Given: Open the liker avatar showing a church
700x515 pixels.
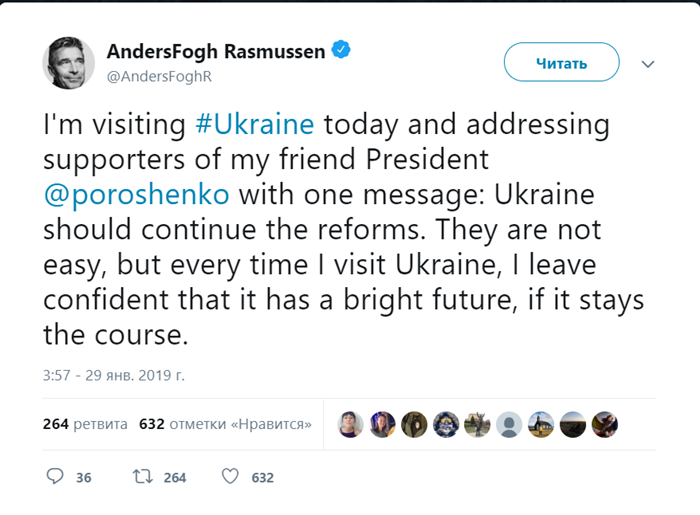Looking at the screenshot, I should click(541, 424).
